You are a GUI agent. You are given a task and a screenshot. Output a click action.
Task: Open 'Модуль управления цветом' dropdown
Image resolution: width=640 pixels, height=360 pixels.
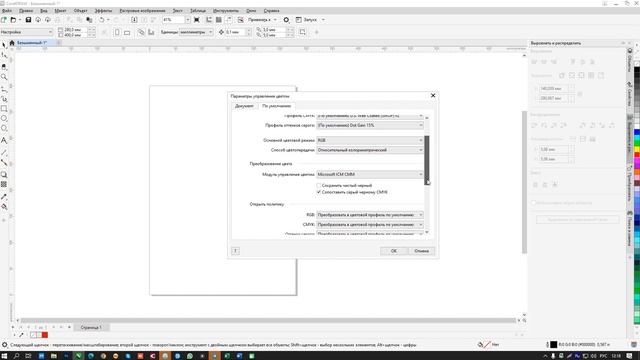(370, 175)
